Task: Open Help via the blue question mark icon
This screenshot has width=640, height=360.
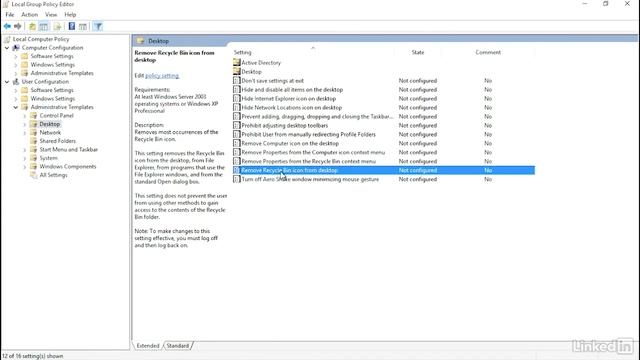Action: tap(72, 27)
